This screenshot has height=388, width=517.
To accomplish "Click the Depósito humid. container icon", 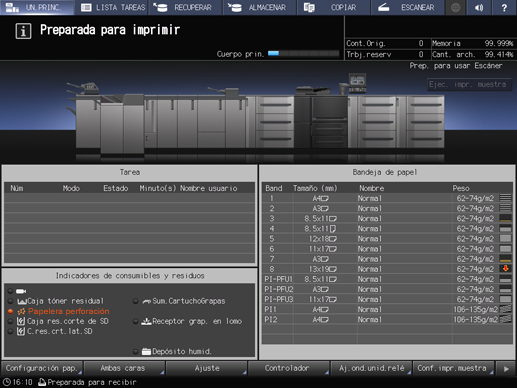I will [x=146, y=351].
